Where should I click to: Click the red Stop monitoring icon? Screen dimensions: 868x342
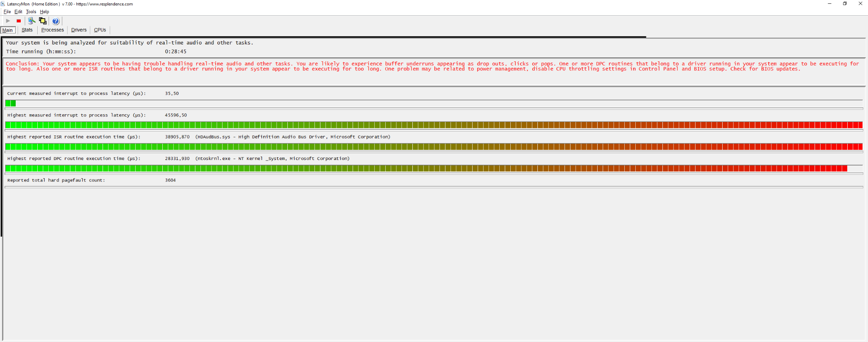[x=19, y=21]
